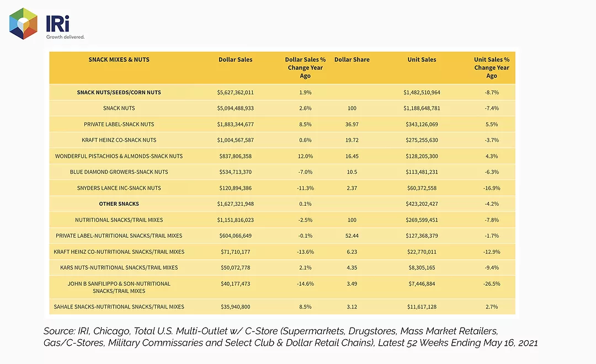Click the Dollar Sales column header

click(235, 60)
